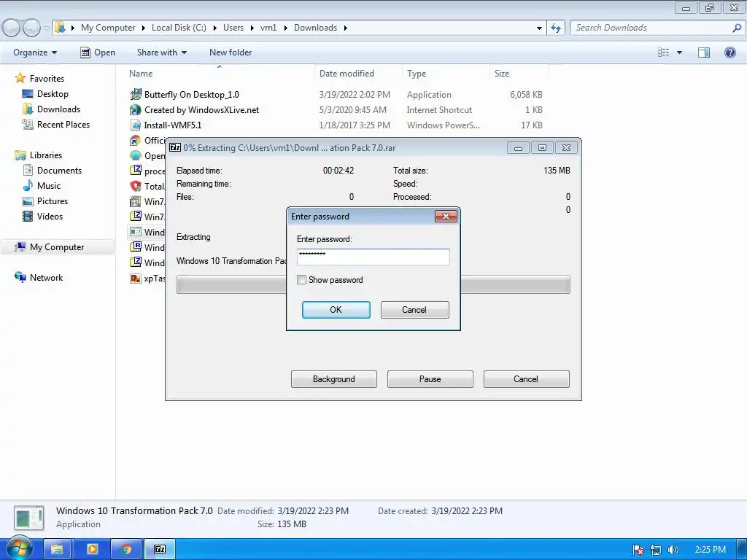747x560 pixels.
Task: Click the change view icon
Action: click(x=664, y=52)
